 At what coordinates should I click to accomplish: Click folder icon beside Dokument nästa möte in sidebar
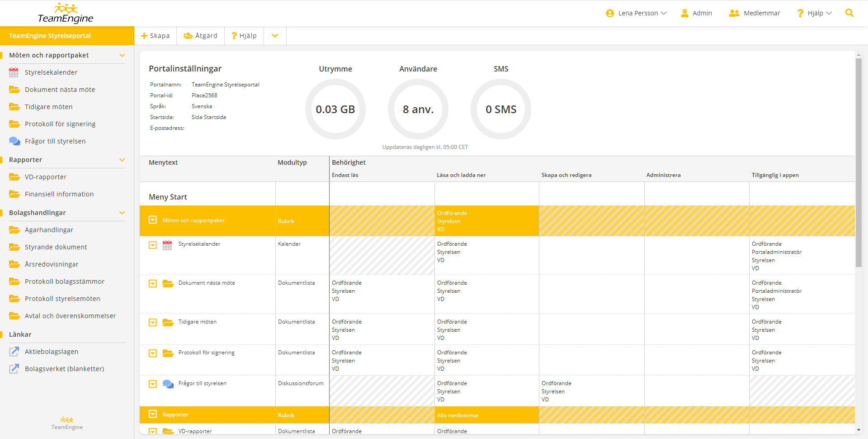pyautogui.click(x=14, y=90)
